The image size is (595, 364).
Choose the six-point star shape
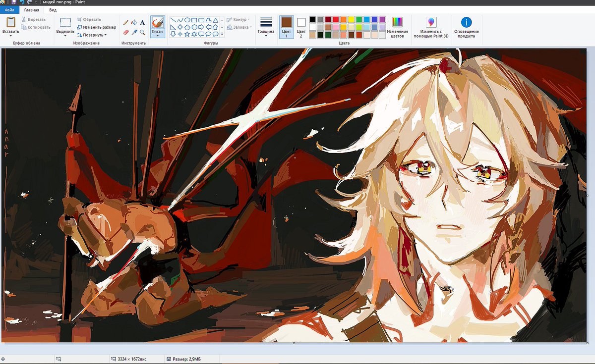(194, 34)
